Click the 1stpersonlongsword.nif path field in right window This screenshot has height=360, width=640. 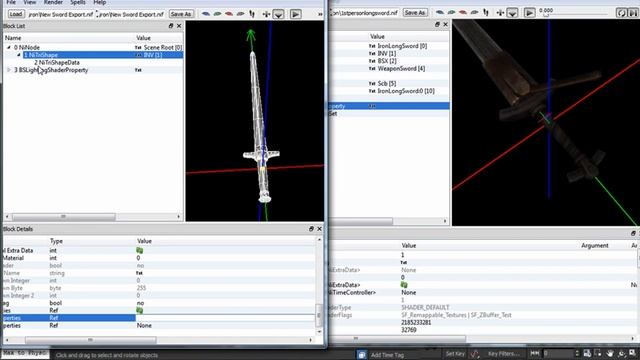364,13
